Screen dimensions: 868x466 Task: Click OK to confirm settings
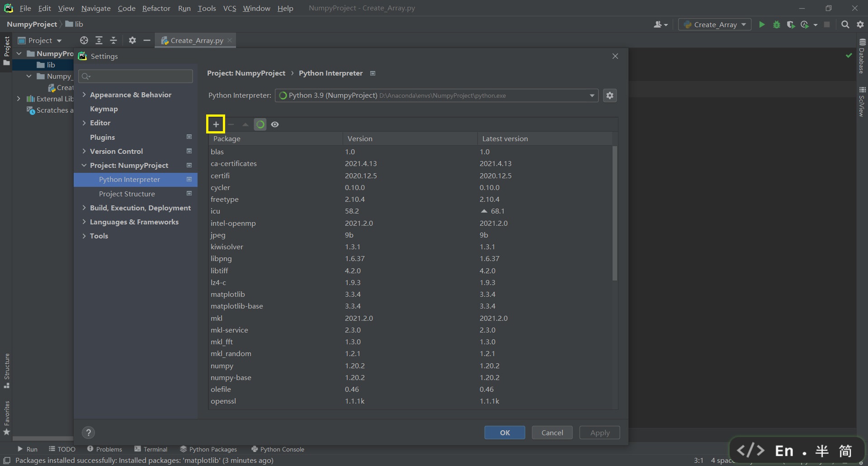pyautogui.click(x=505, y=433)
